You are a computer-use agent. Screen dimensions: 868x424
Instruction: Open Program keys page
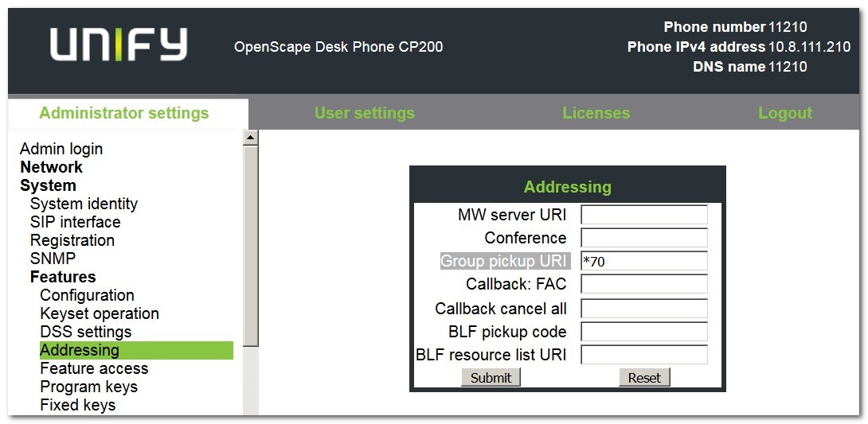coord(88,387)
